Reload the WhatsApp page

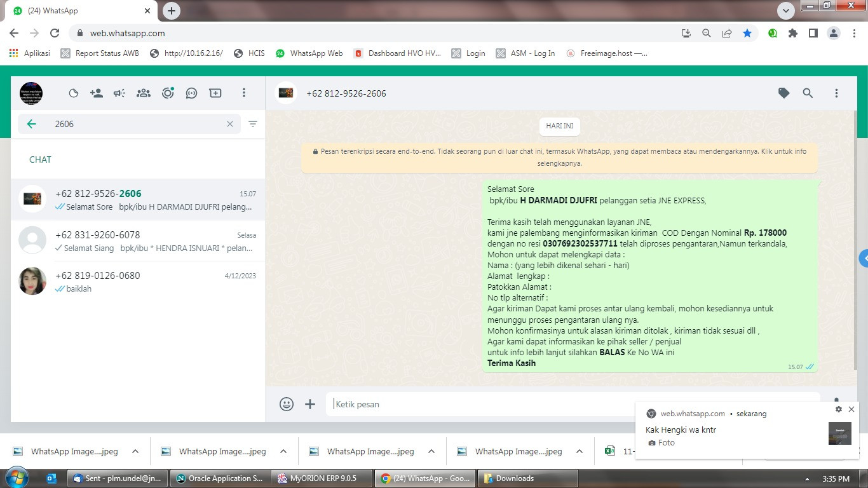[x=55, y=33]
